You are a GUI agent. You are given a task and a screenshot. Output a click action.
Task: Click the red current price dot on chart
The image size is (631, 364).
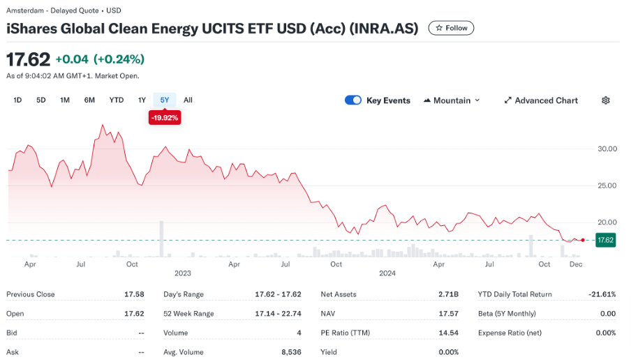click(x=583, y=240)
